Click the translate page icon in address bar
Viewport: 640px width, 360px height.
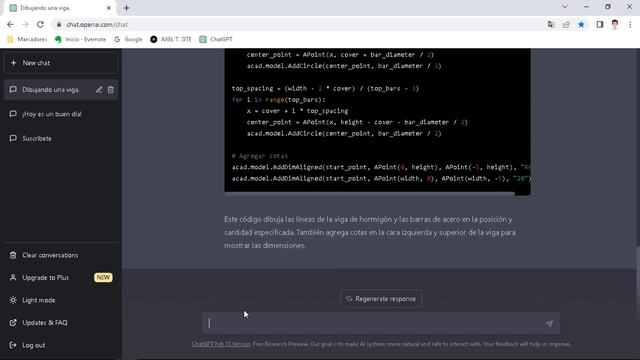point(551,24)
